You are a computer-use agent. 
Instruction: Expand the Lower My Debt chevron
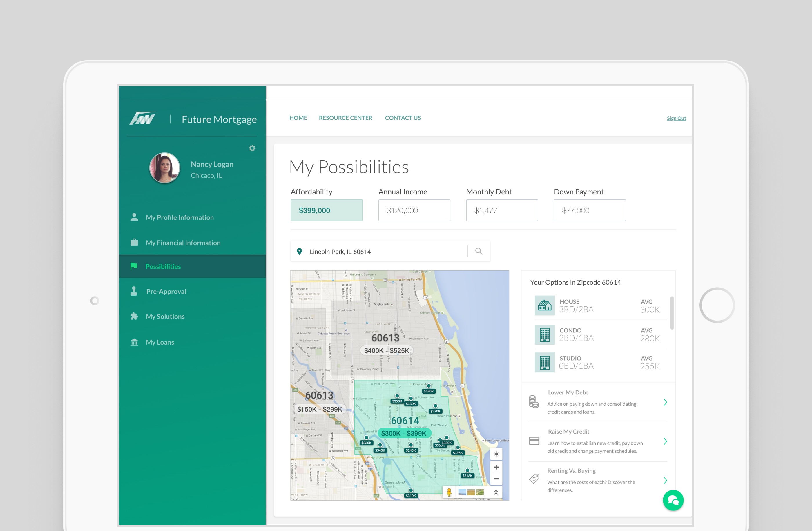point(665,402)
